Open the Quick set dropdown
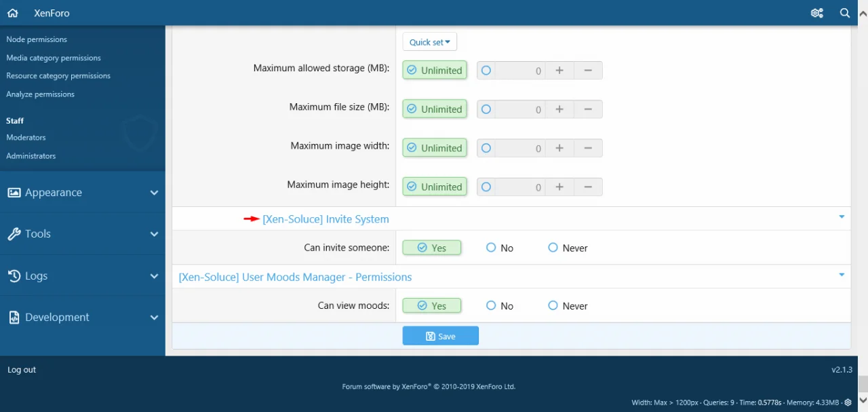 [x=429, y=42]
